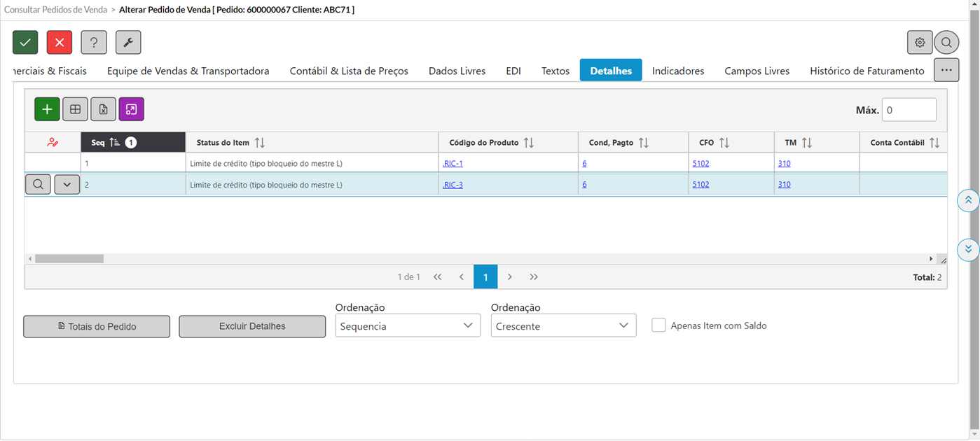Expand the grid with the purple button

click(131, 109)
